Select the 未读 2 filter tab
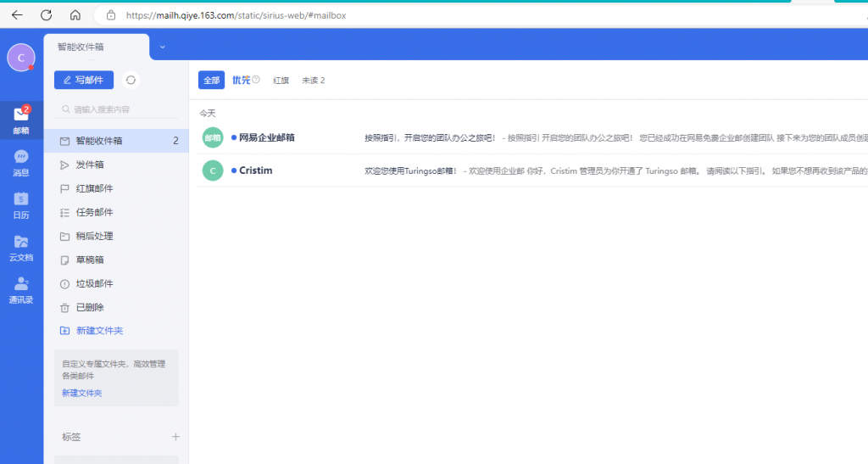 [314, 81]
